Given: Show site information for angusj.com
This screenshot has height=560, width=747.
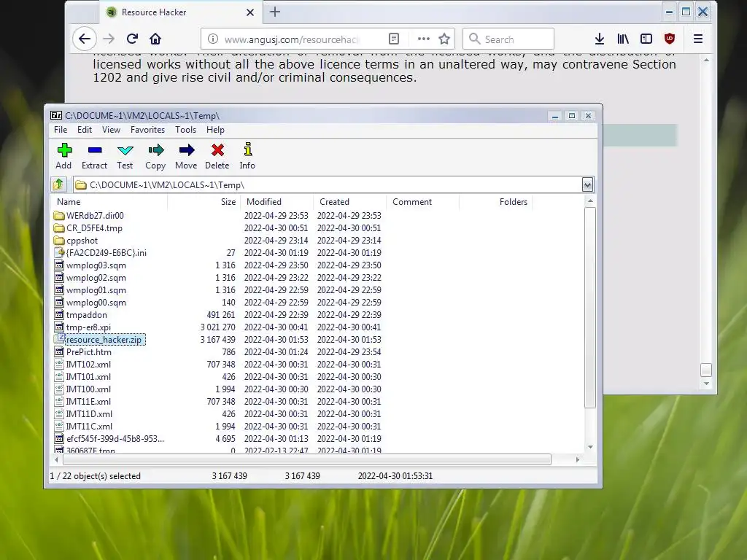Looking at the screenshot, I should pos(213,39).
